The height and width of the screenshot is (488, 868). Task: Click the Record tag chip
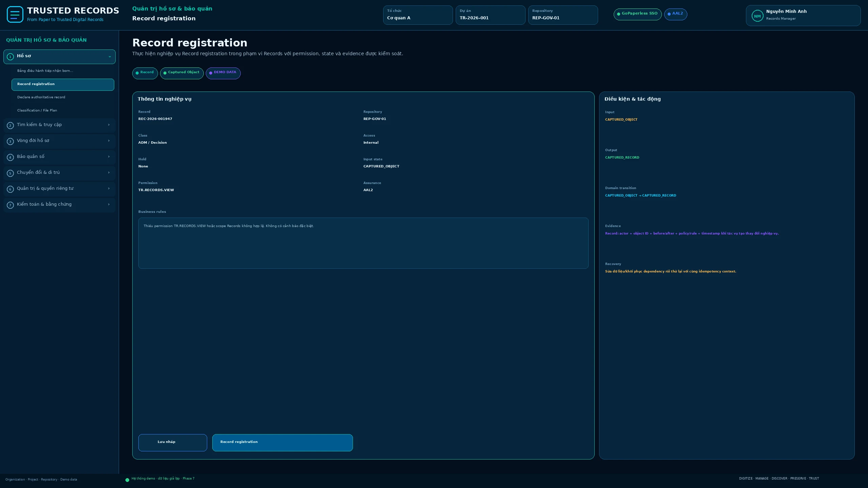tap(145, 73)
